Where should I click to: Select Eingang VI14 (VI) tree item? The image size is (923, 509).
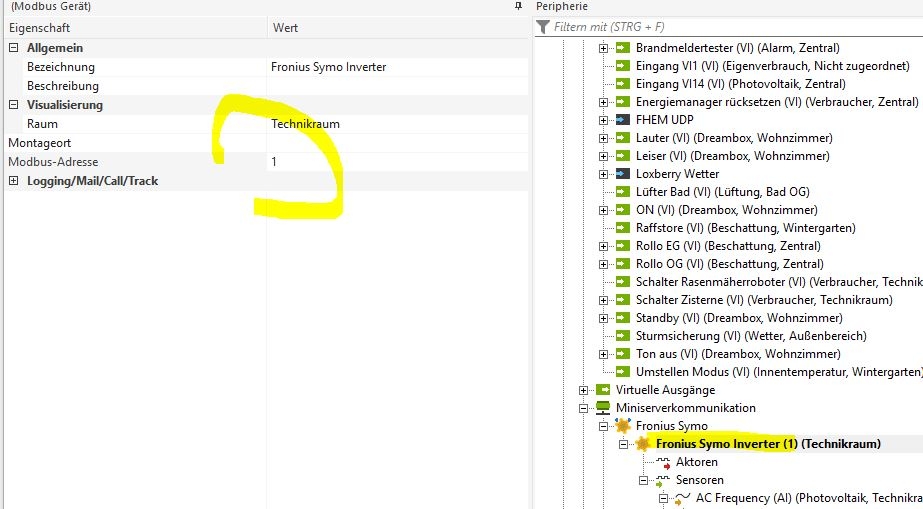pos(741,84)
